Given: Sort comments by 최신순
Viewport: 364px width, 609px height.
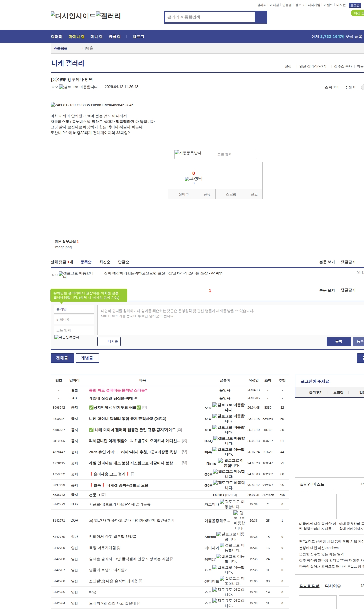Looking at the screenshot, I should tap(105, 262).
